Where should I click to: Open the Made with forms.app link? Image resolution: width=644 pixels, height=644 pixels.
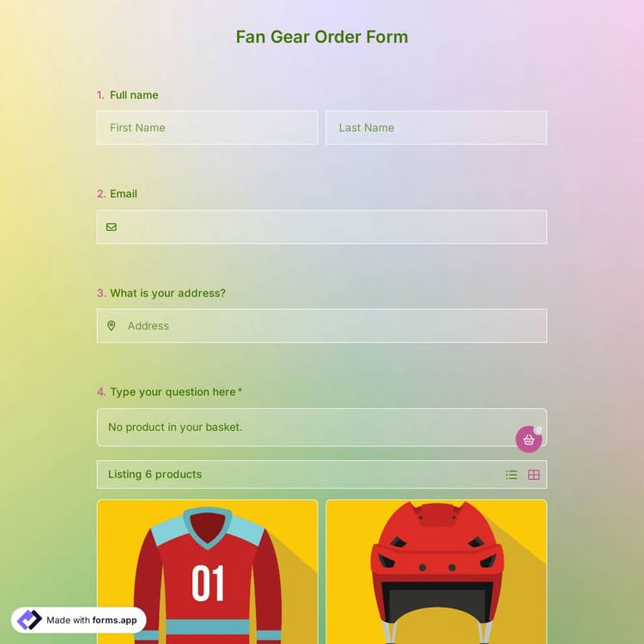[78, 620]
